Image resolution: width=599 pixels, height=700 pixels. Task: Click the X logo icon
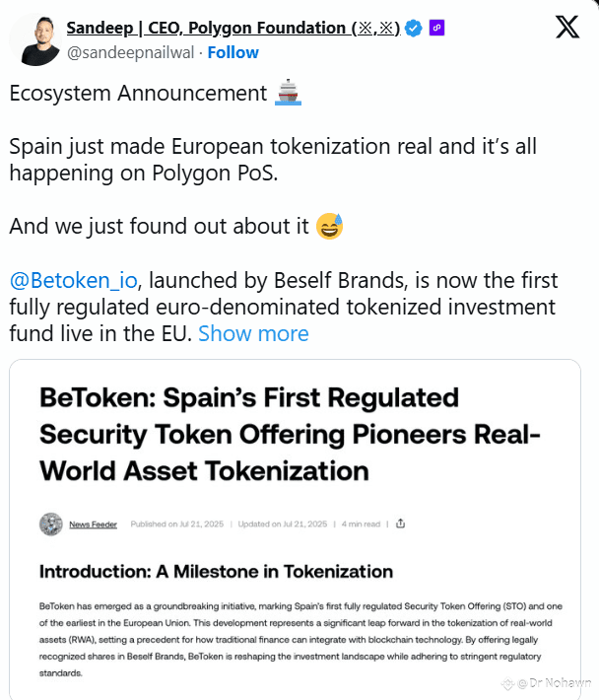[x=567, y=28]
